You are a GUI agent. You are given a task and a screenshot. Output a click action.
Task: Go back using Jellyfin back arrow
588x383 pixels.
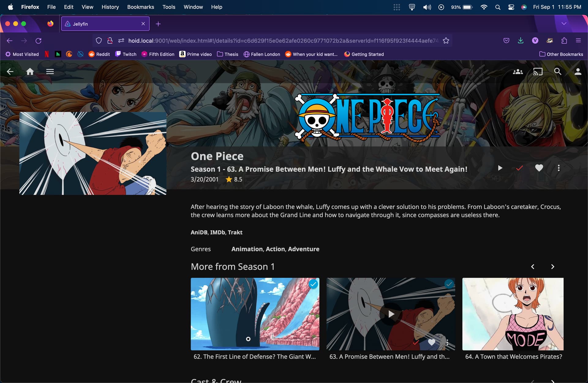coord(10,72)
